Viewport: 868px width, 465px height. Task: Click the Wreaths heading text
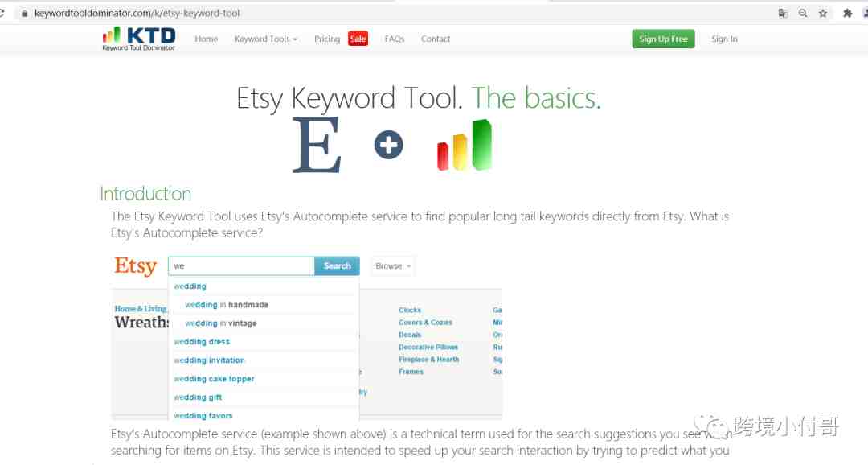coord(141,323)
